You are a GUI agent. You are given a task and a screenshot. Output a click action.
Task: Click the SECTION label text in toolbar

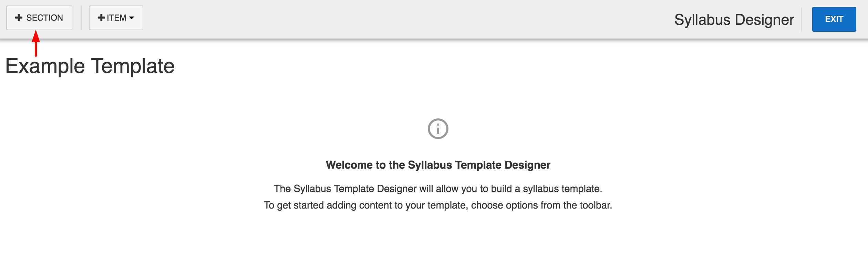click(45, 18)
